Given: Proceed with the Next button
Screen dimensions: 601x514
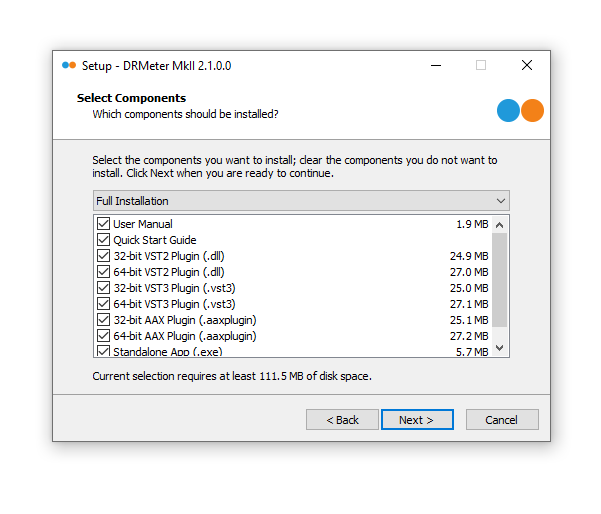Looking at the screenshot, I should coord(417,420).
